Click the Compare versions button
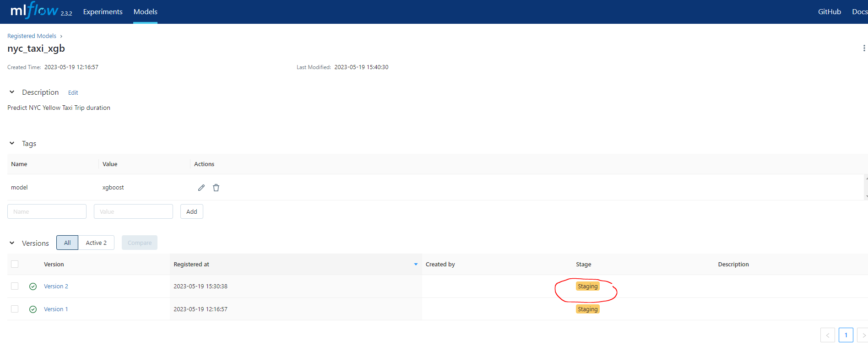 [140, 243]
